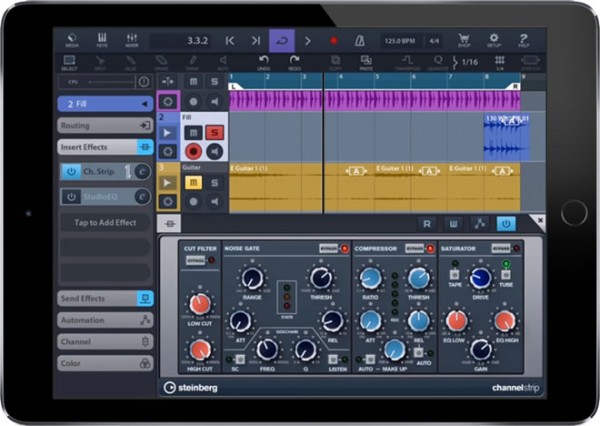This screenshot has width=600, height=426.
Task: Toggle the metronome click
Action: tap(359, 41)
